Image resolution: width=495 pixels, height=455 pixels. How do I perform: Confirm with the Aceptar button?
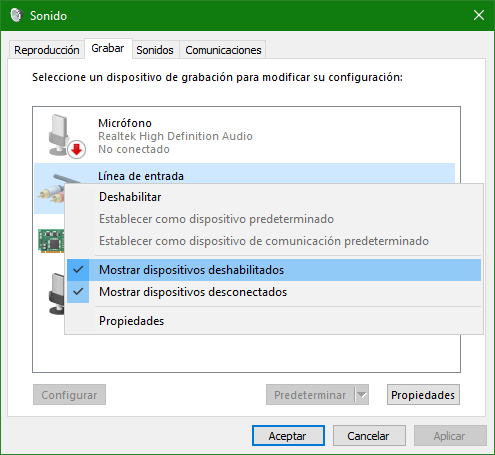[288, 436]
